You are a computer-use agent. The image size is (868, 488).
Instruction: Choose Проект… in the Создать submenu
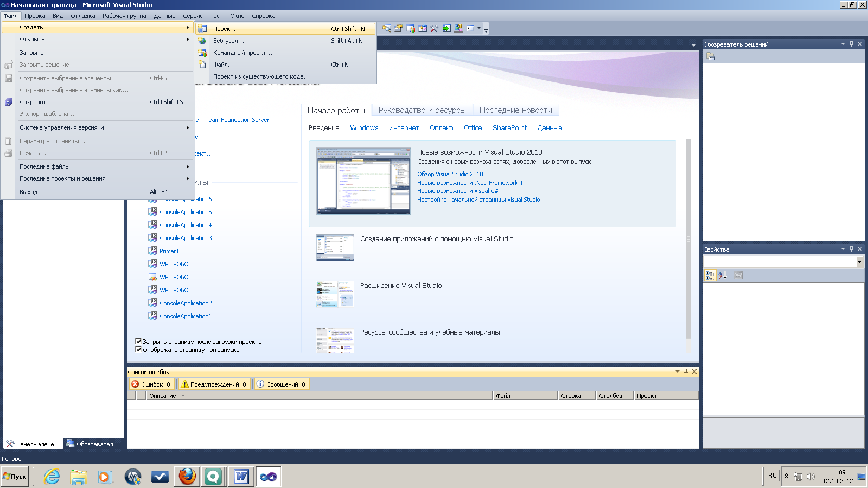pos(286,29)
